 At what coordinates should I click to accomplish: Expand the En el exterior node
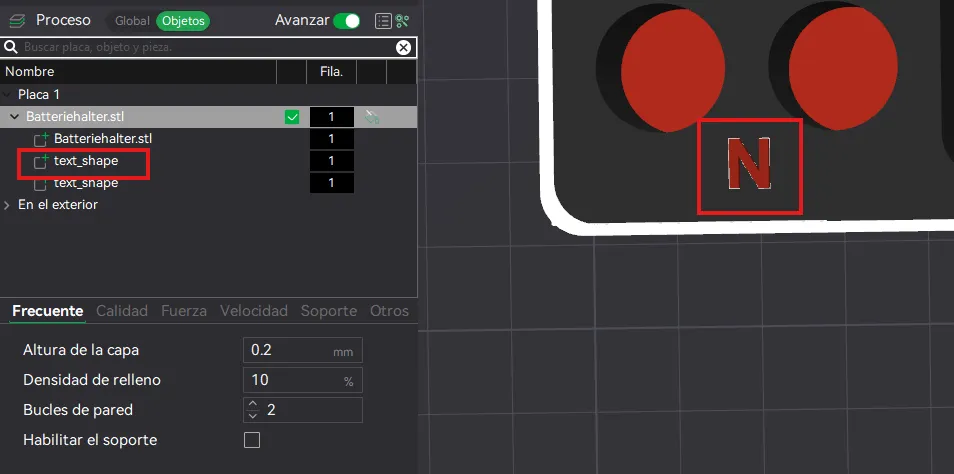[7, 205]
